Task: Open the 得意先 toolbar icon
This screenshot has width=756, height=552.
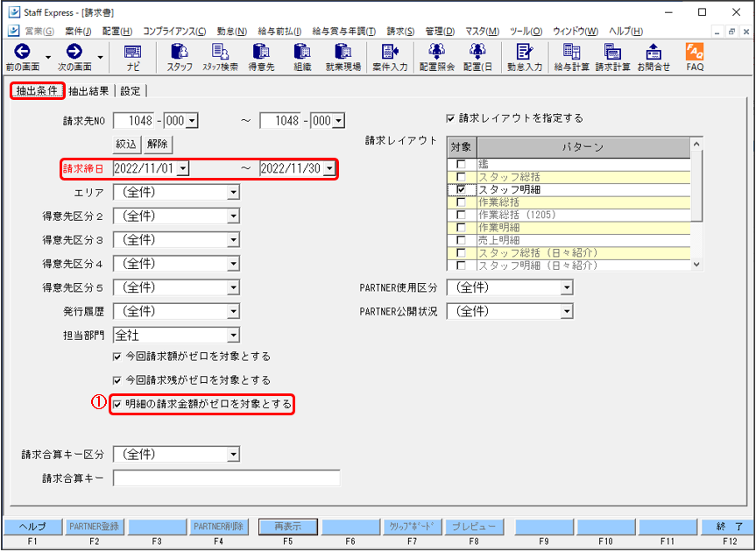Action: coord(261,52)
